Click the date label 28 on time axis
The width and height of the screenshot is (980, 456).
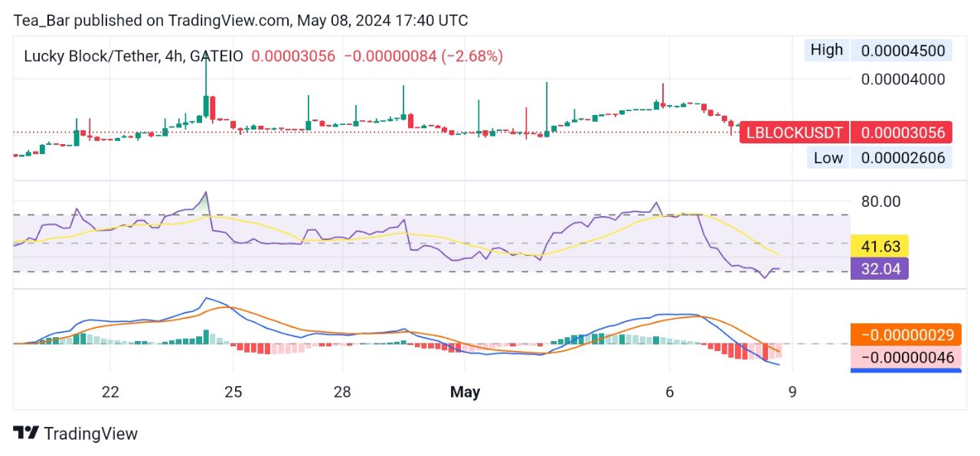tap(342, 392)
